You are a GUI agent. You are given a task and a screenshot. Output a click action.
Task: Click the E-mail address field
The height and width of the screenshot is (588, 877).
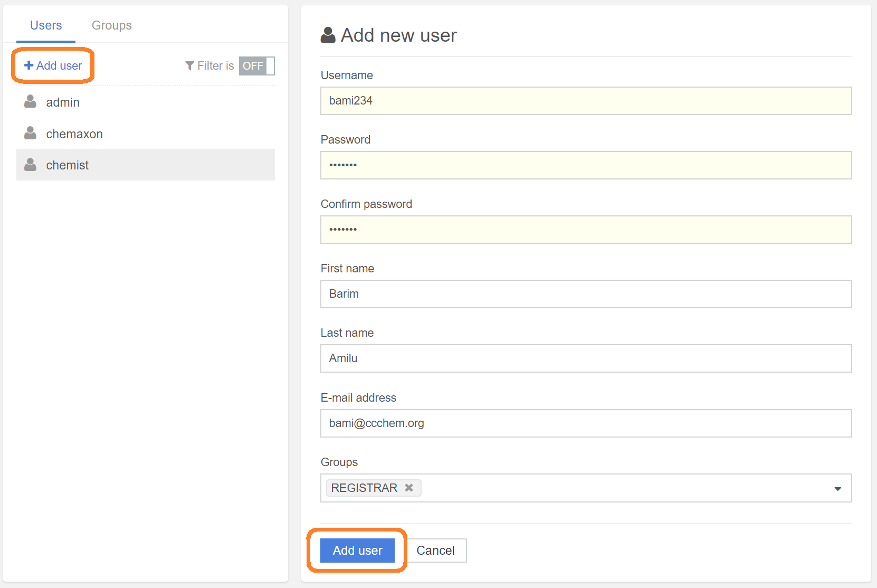tap(586, 423)
